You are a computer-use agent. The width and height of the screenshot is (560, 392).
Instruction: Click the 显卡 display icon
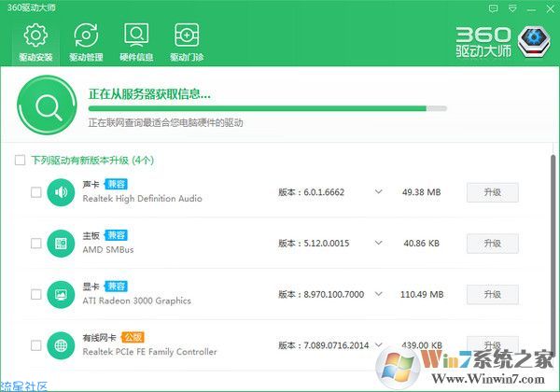(x=61, y=295)
